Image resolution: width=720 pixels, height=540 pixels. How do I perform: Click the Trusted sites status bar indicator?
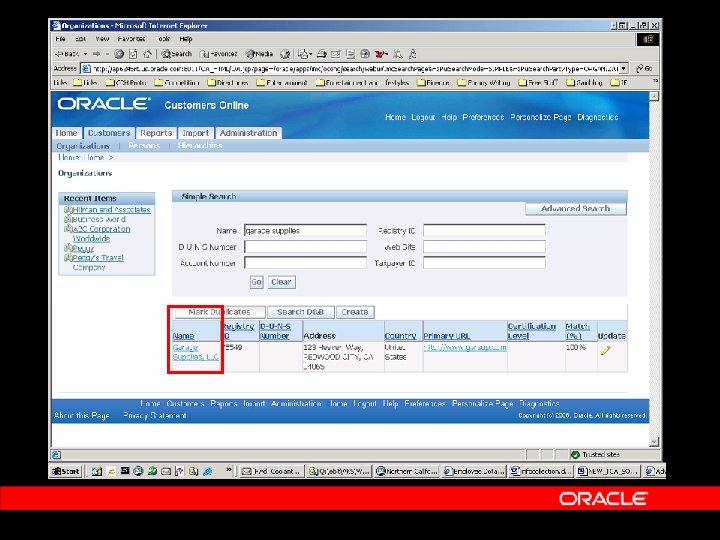pyautogui.click(x=595, y=455)
